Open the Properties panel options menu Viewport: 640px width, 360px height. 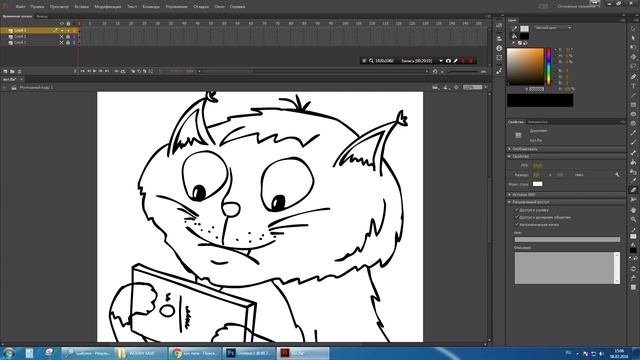pyautogui.click(x=622, y=122)
